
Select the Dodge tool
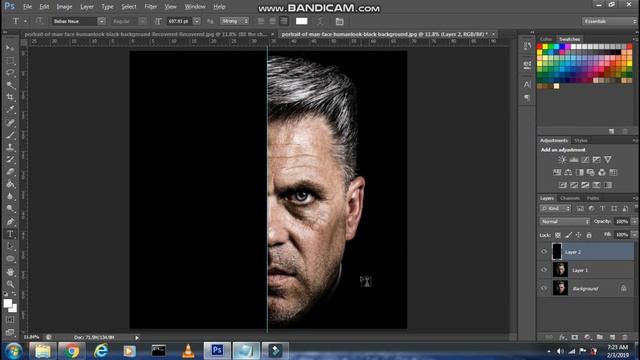point(10,209)
